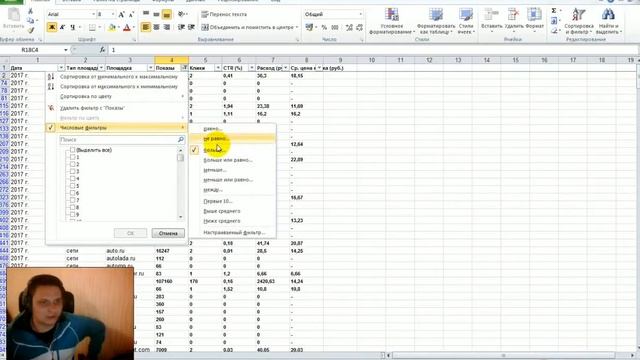
Task: Click the Cut scissors icon
Action: tap(31, 11)
